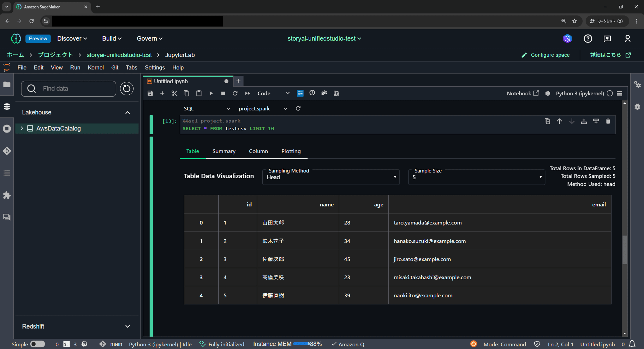Restart the kernel in the notebook toolbar
This screenshot has height=349, width=644.
pos(235,93)
